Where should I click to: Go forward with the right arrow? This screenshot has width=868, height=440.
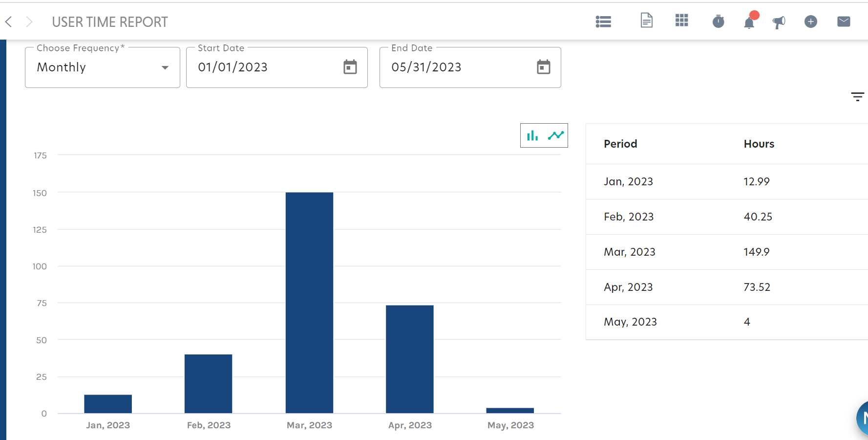[29, 22]
